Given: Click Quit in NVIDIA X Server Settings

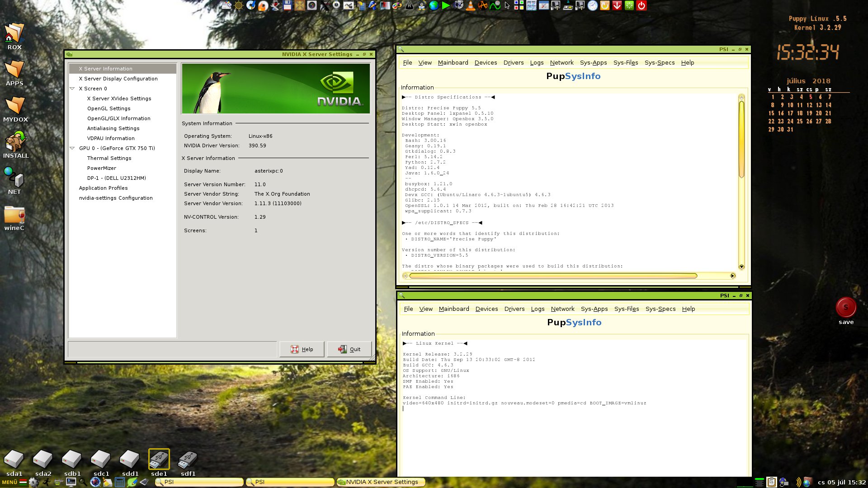Looking at the screenshot, I should coord(349,349).
